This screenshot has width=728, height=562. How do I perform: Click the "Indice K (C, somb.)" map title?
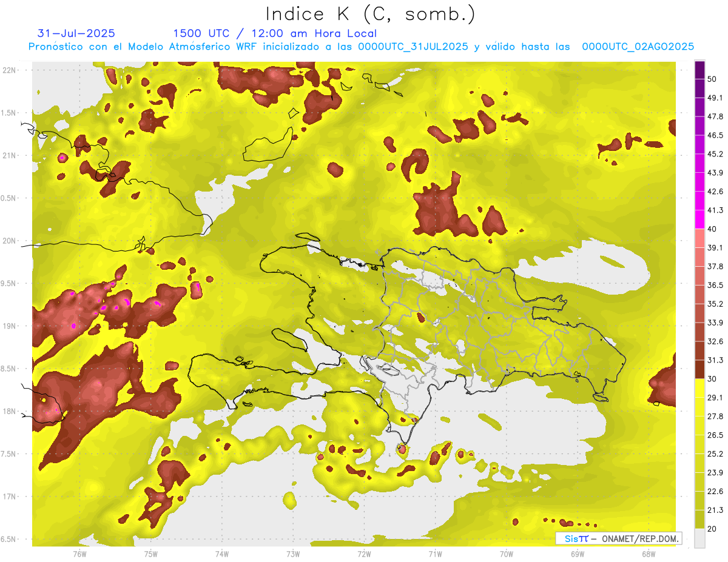[370, 14]
